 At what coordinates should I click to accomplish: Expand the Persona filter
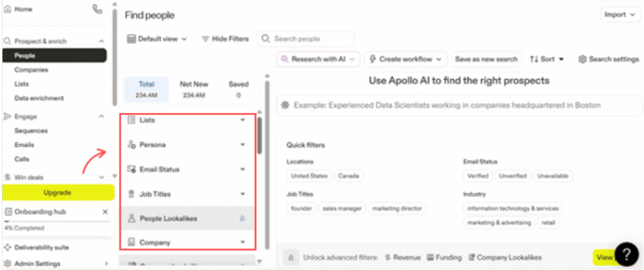point(187,145)
